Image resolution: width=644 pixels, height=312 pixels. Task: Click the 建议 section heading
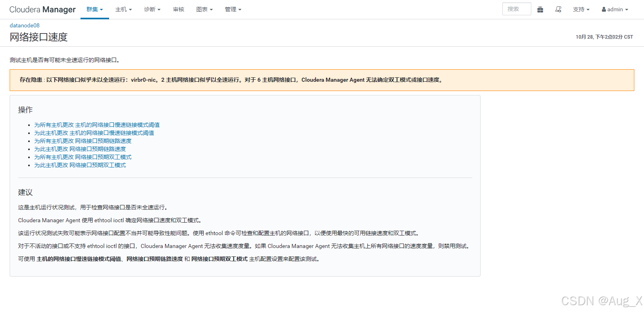(25, 192)
